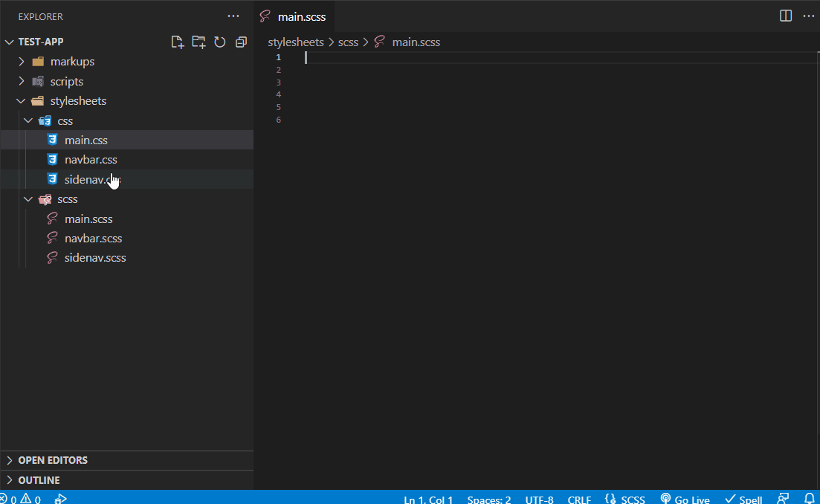Open navbar.scss in the file tree

coord(126,238)
